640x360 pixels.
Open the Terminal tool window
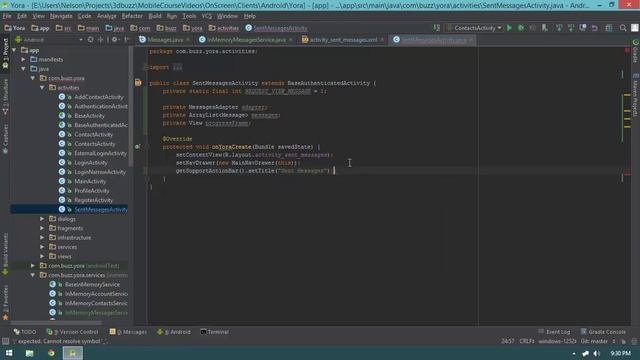click(x=214, y=332)
